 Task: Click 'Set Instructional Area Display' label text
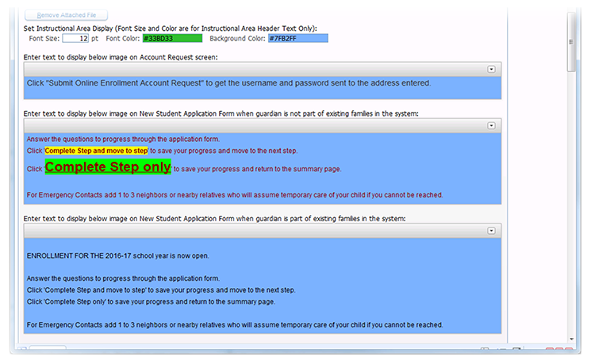click(170, 29)
